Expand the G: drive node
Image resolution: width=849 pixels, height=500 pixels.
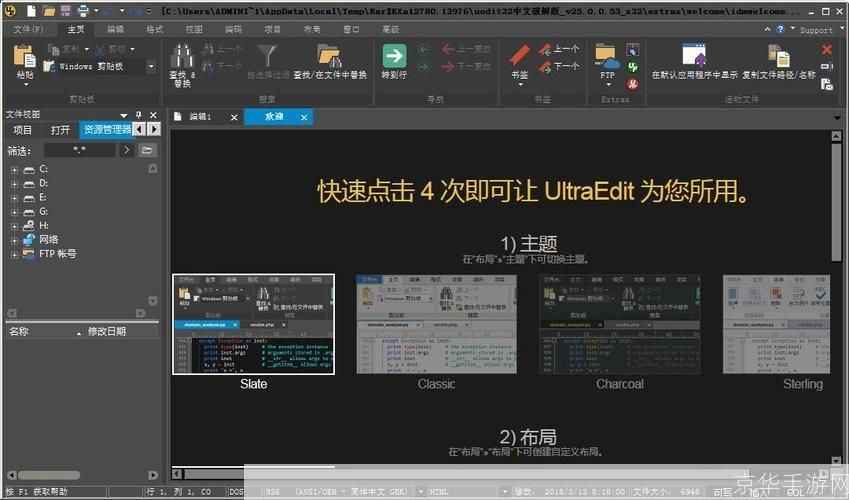(x=14, y=212)
